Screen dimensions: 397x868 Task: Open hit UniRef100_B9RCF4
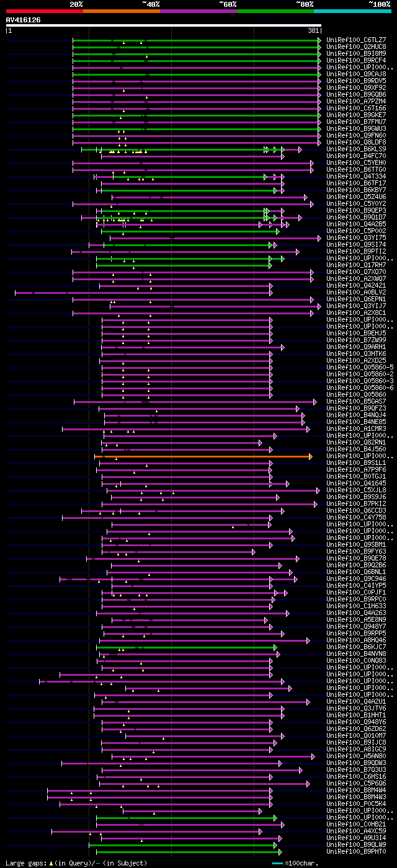click(x=357, y=61)
